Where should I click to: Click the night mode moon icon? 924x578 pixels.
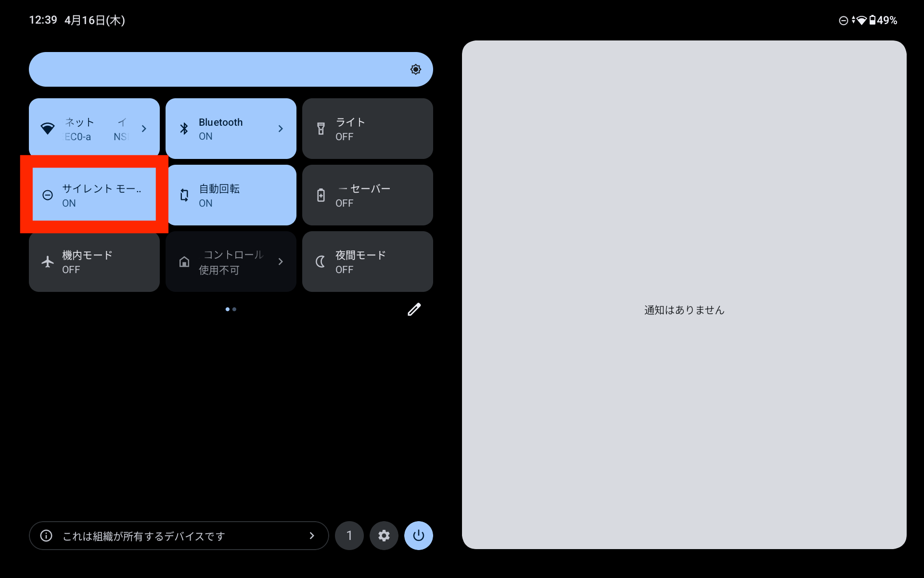pyautogui.click(x=321, y=262)
